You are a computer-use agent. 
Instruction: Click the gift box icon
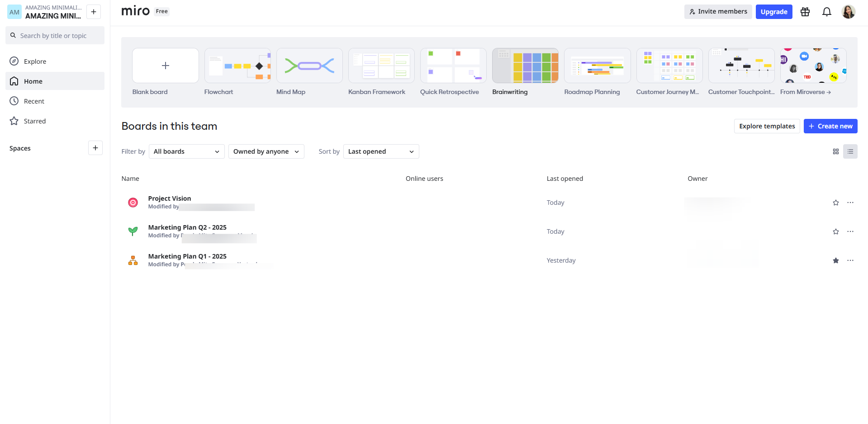pos(805,12)
